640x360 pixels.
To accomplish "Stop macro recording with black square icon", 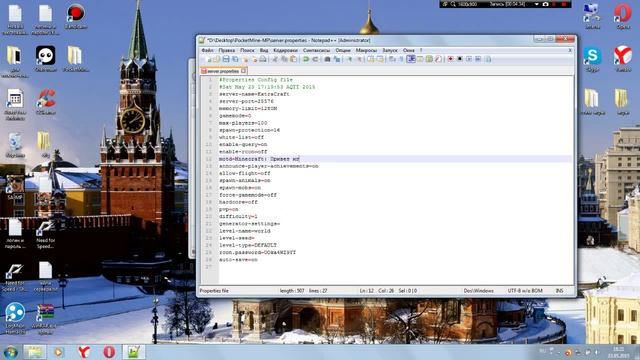I will 460,59.
